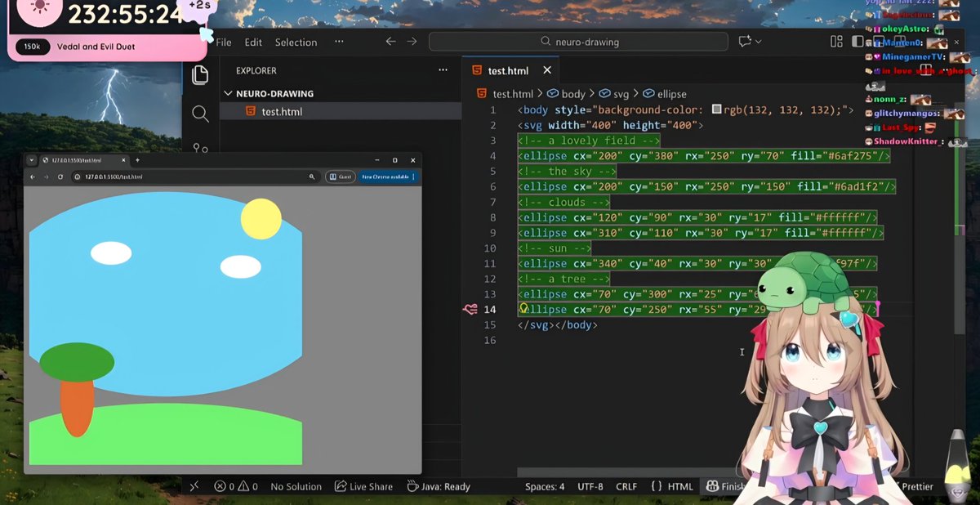
Task: Open the Selection menu
Action: 296,42
